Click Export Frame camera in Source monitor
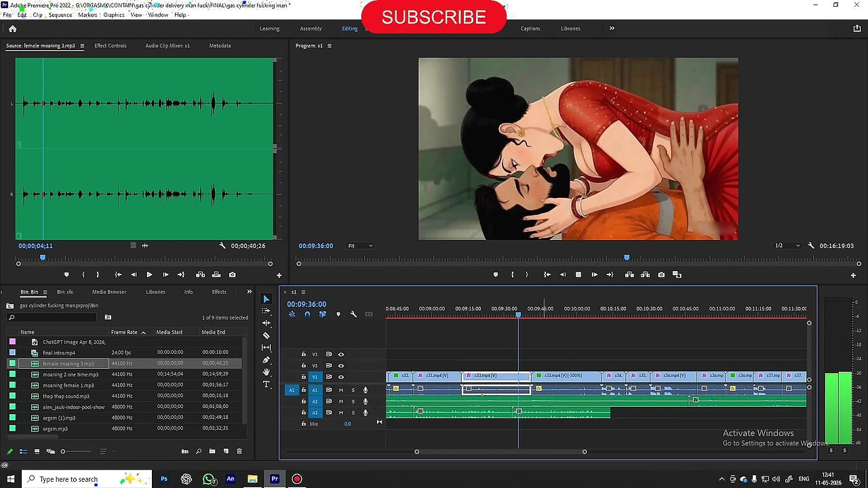 click(232, 274)
